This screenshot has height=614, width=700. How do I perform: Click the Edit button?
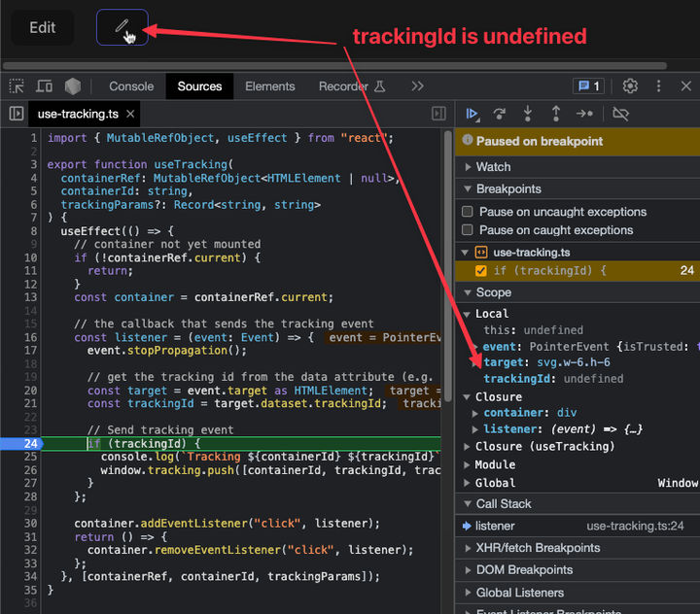42,27
